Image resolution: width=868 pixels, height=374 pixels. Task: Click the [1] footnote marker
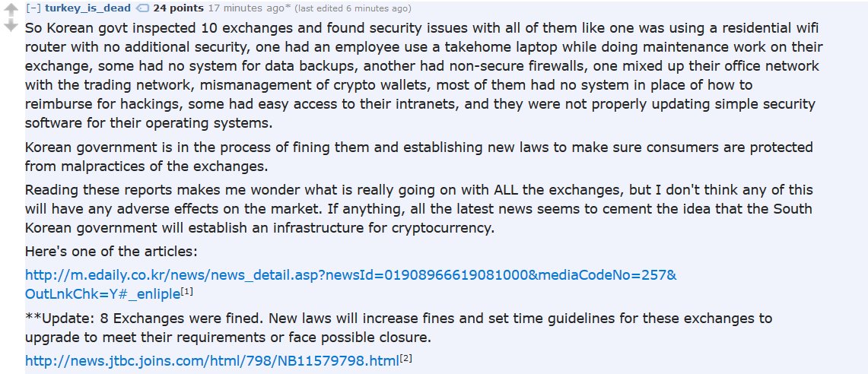pos(187,291)
